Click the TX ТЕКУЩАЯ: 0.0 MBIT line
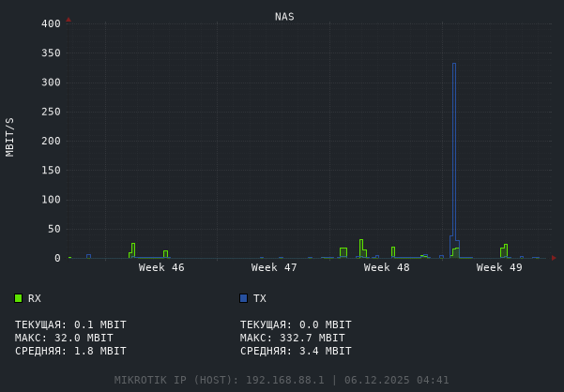564x392 pixels. [296, 324]
